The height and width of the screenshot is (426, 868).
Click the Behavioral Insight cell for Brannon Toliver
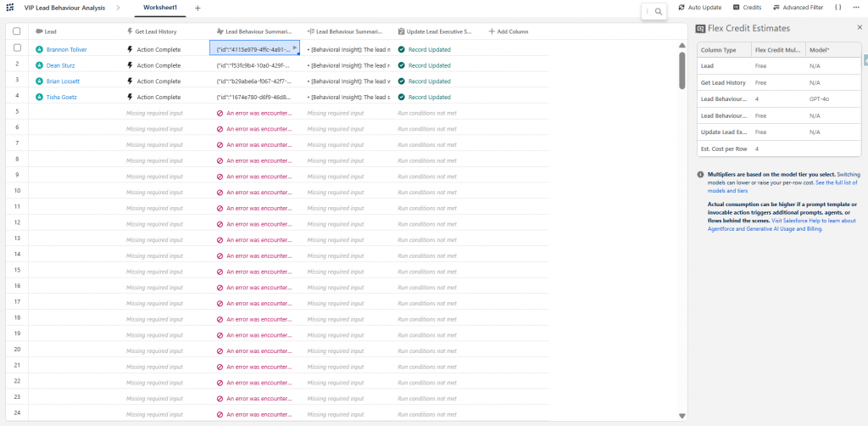pyautogui.click(x=348, y=49)
